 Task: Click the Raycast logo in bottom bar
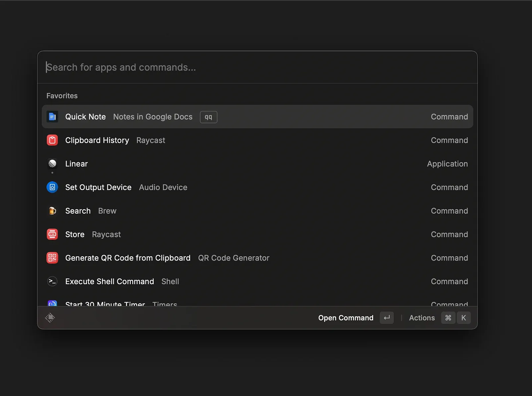(50, 318)
